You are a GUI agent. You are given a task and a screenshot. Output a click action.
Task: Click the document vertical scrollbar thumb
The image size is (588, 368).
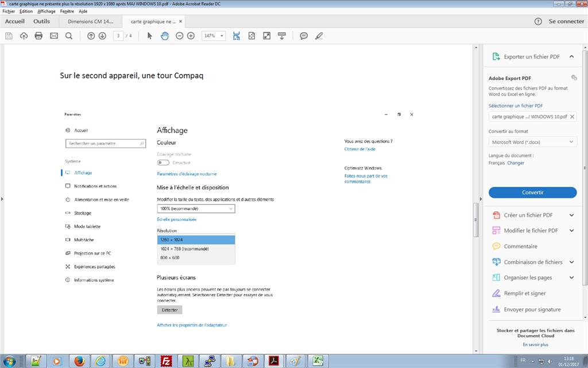tap(476, 220)
